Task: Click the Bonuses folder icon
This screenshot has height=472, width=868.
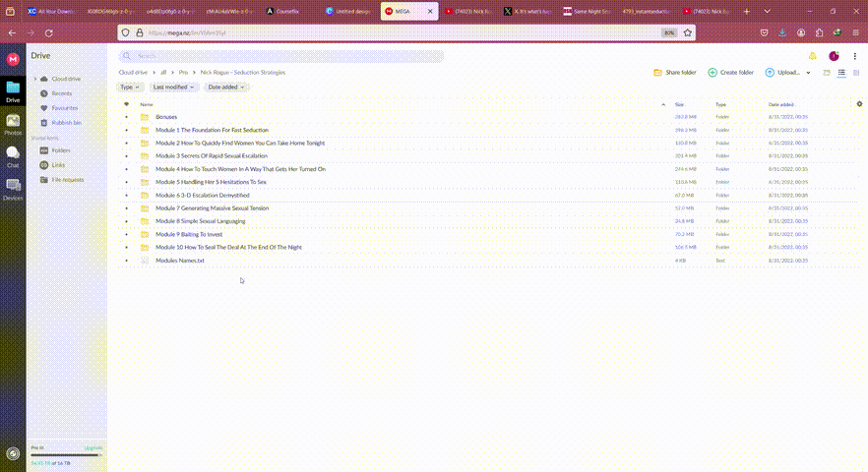Action: click(145, 117)
